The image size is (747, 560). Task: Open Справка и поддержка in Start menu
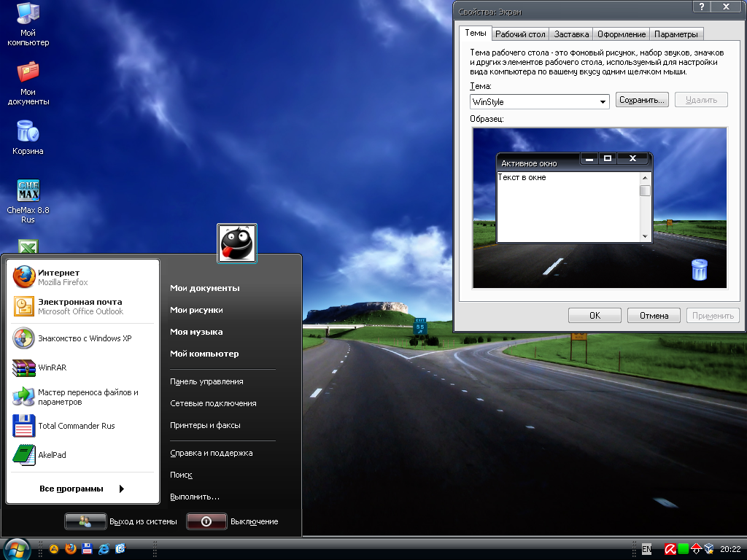[x=212, y=453]
